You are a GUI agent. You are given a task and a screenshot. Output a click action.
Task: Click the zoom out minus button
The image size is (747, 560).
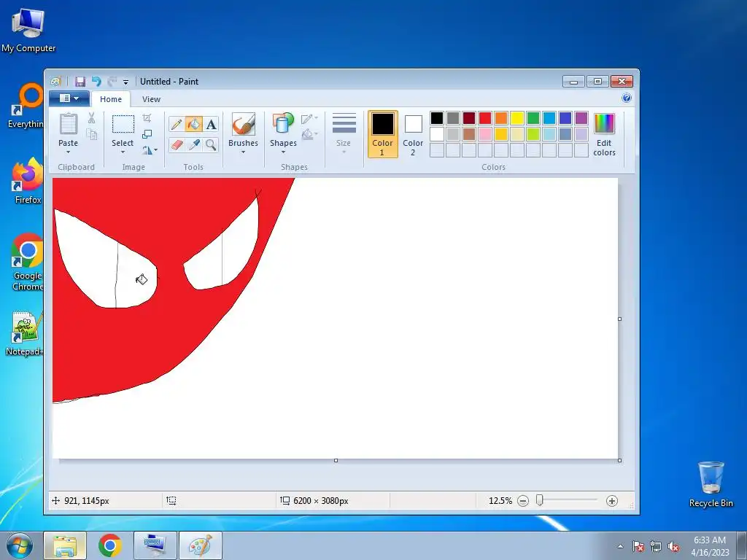tap(522, 501)
